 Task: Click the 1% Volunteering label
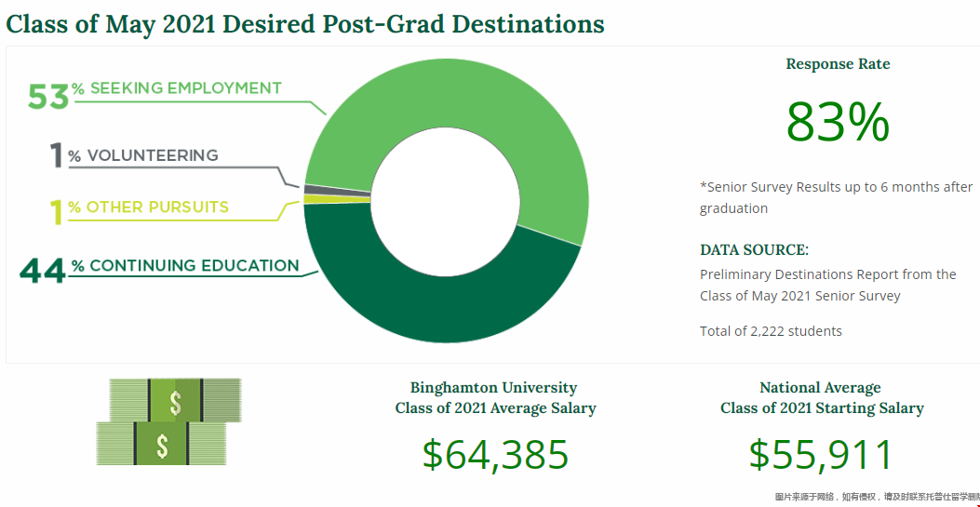tap(134, 155)
